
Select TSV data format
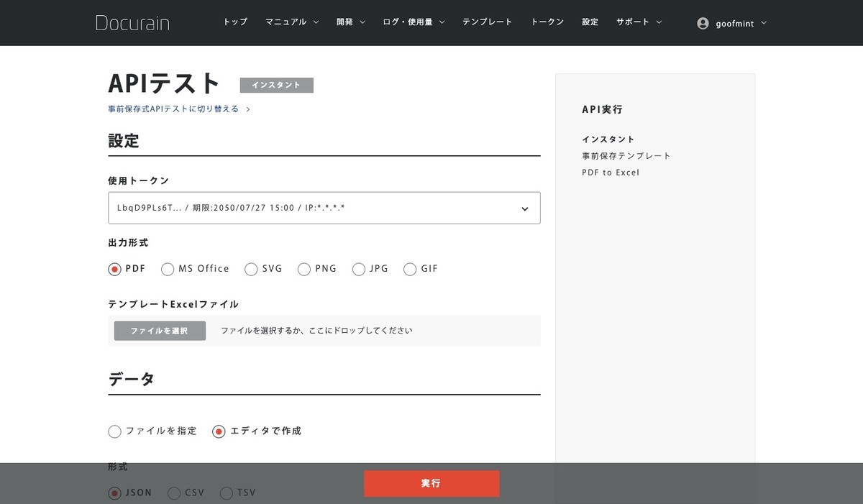coord(238,493)
